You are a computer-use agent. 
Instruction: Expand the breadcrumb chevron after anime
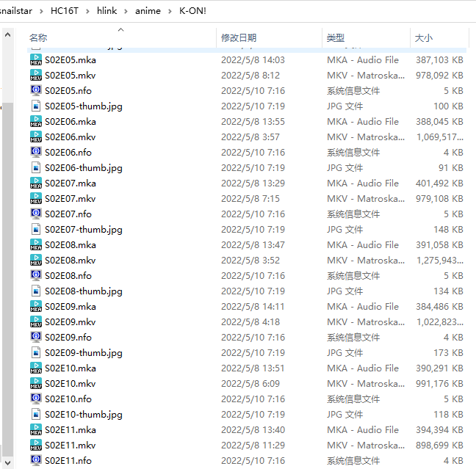pos(170,11)
